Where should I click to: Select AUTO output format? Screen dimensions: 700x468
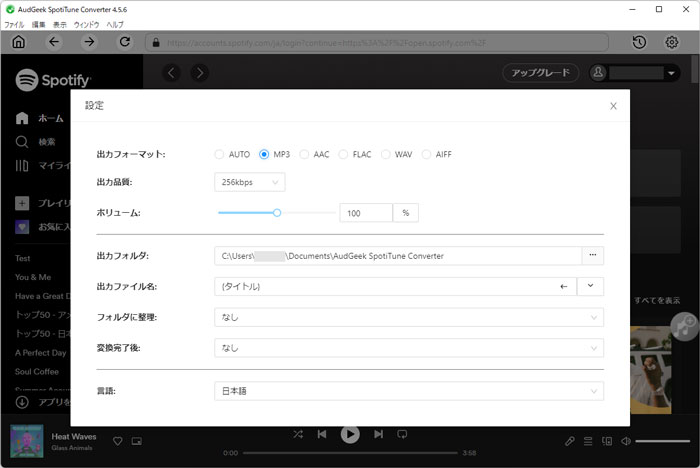219,155
